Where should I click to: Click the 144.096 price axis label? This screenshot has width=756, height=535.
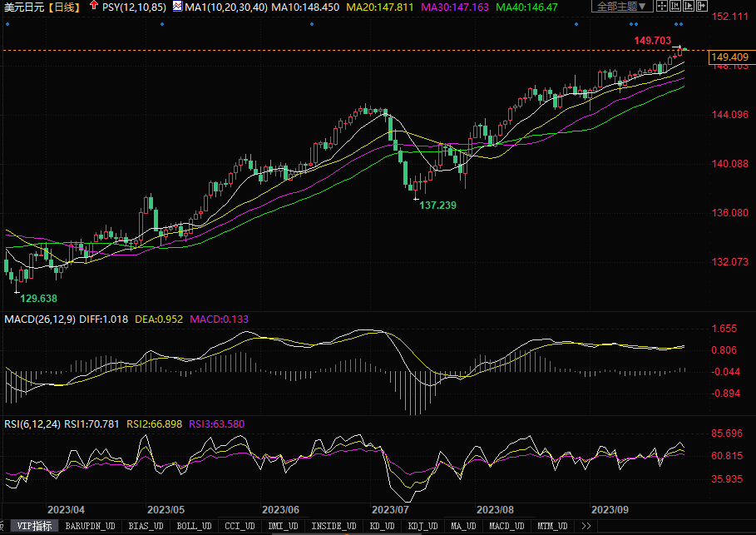(730, 115)
